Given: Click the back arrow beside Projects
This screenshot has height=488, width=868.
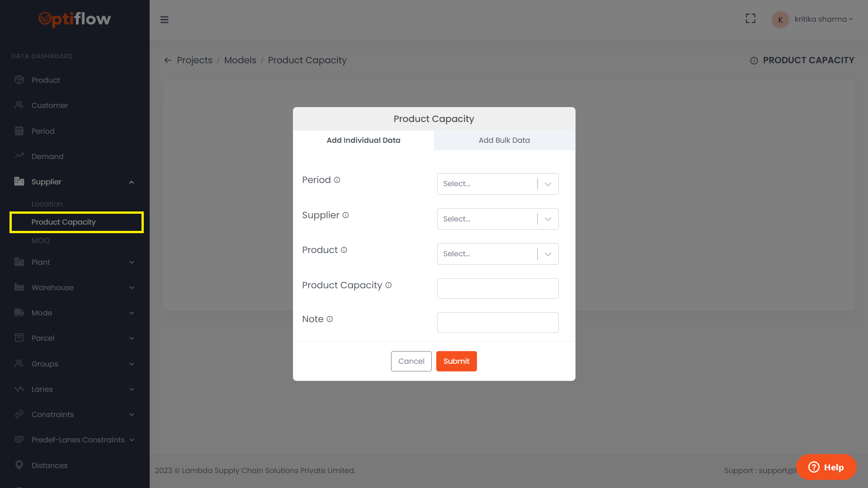Looking at the screenshot, I should click(x=168, y=60).
